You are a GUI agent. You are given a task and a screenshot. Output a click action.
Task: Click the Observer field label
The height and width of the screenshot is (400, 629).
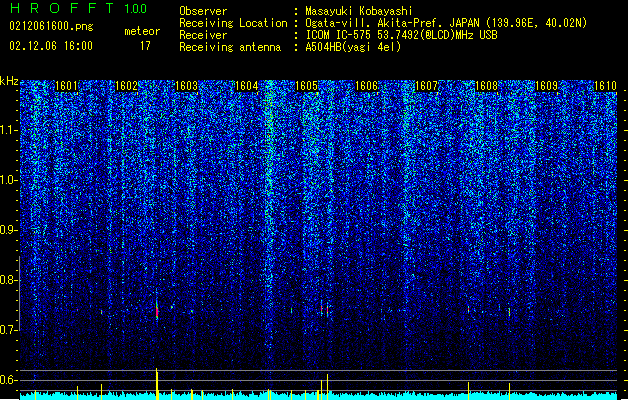tap(203, 11)
